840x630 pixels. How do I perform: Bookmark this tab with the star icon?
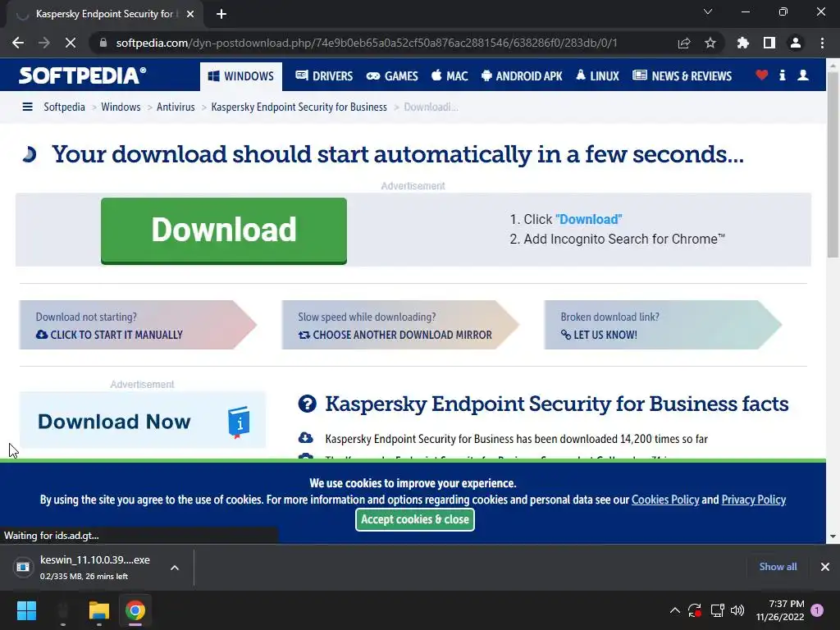point(710,43)
